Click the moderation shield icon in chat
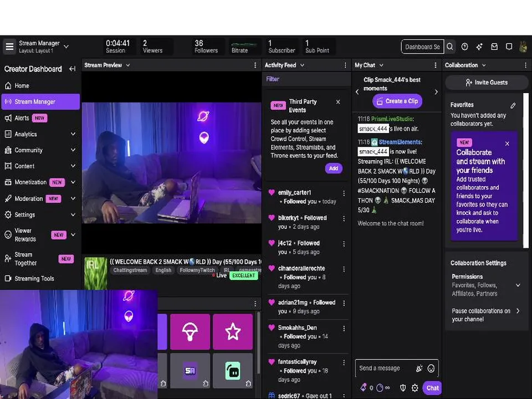 403,388
